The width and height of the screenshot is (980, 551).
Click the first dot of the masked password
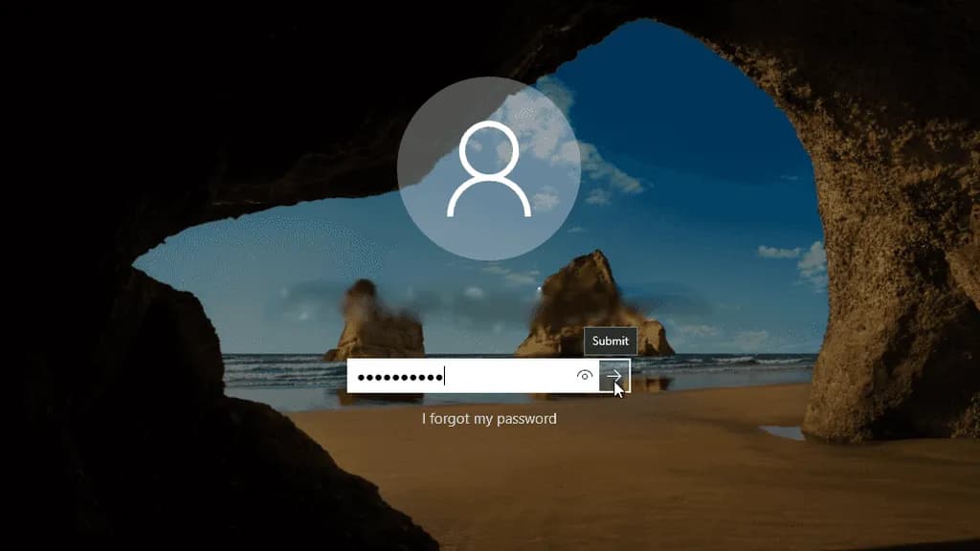(361, 377)
